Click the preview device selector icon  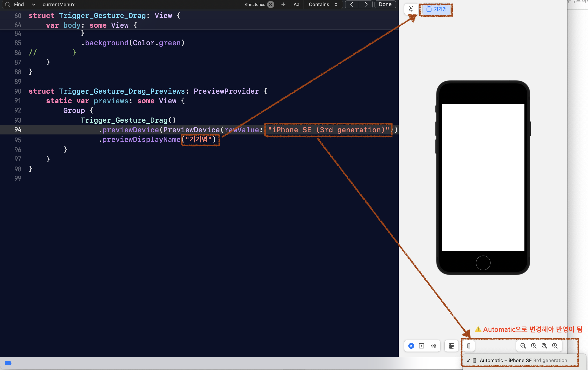(x=469, y=346)
